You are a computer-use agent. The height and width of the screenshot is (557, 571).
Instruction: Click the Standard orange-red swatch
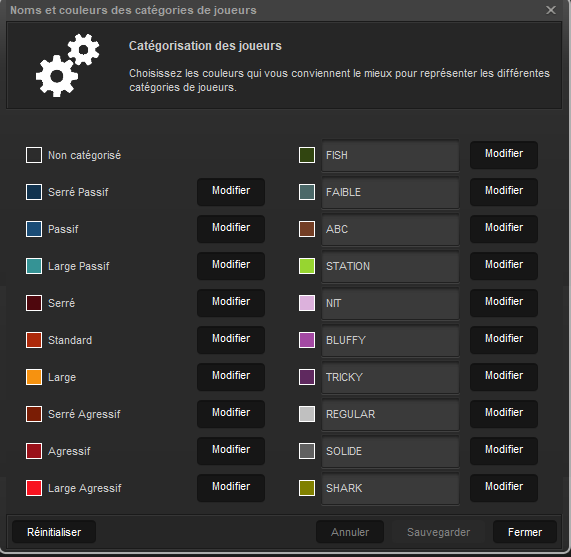point(34,340)
